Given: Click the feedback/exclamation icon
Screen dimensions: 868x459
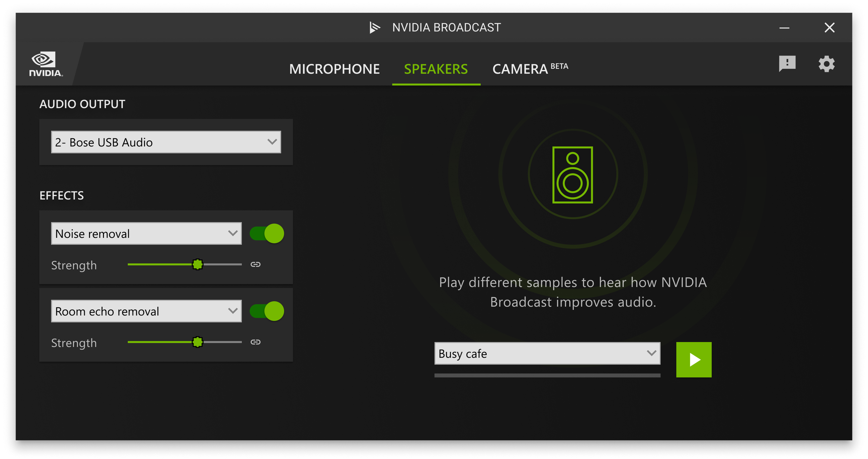Looking at the screenshot, I should pos(788,63).
